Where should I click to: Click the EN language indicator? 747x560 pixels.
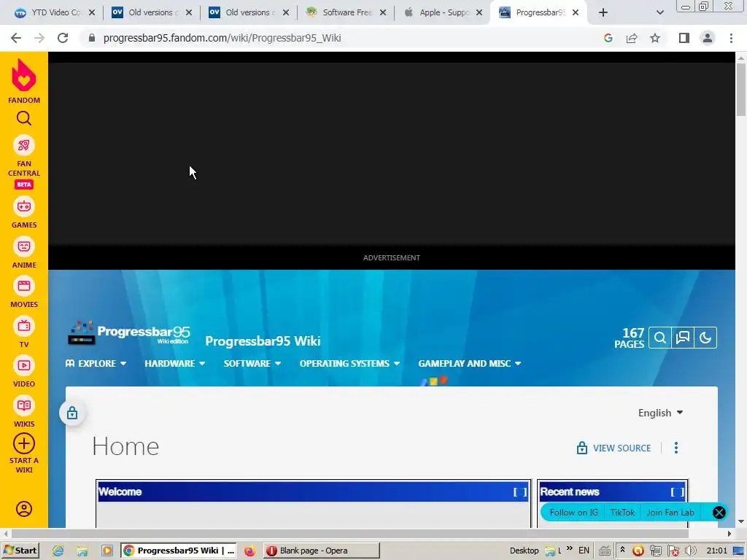click(x=584, y=551)
